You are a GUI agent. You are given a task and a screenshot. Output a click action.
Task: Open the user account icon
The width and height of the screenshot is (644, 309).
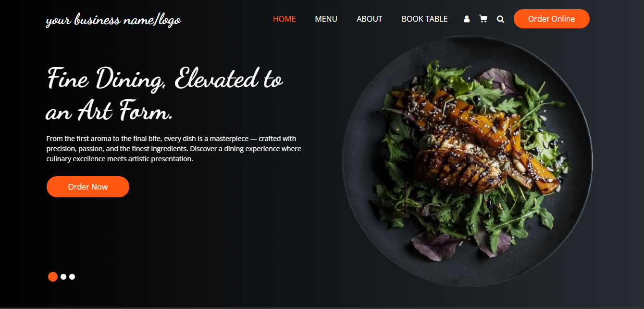467,19
